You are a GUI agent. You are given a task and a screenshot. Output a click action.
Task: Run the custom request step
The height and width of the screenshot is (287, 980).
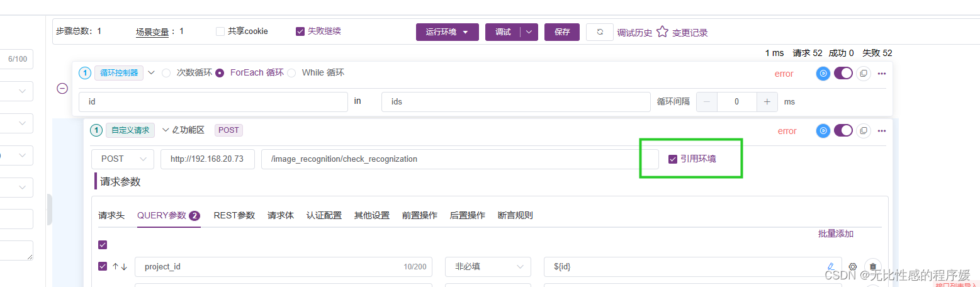[x=823, y=131]
